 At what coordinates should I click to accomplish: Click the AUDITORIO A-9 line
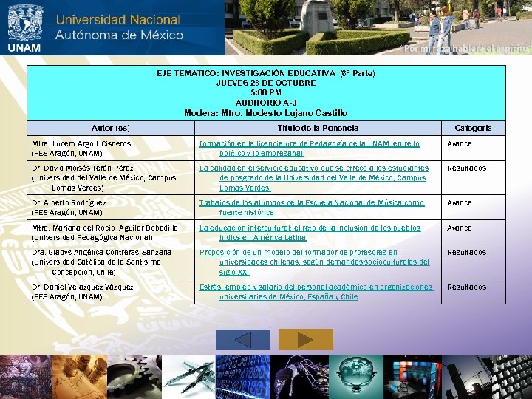point(266,103)
